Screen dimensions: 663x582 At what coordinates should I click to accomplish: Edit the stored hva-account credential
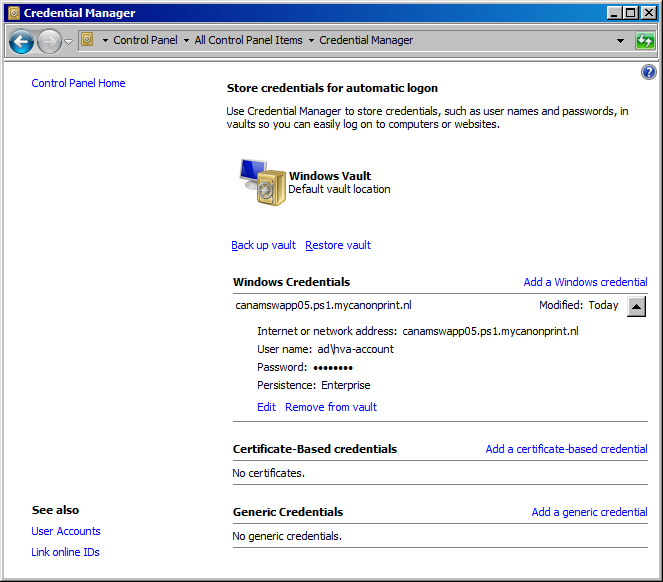(266, 407)
